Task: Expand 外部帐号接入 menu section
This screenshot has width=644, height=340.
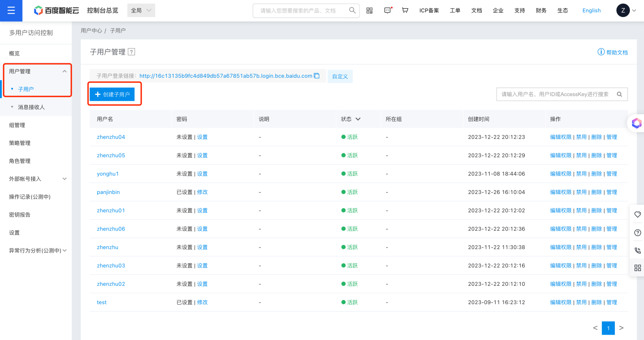Action: click(x=64, y=179)
